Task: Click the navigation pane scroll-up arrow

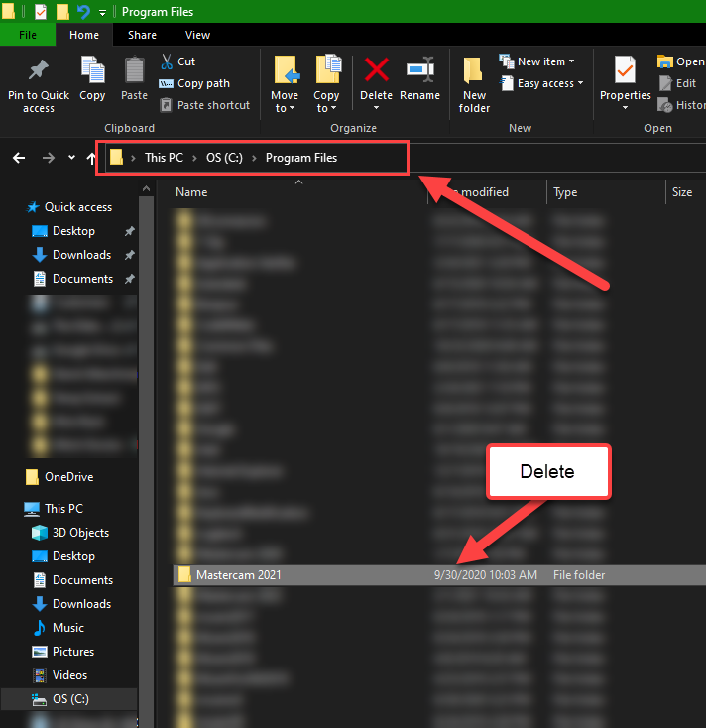Action: [x=146, y=189]
